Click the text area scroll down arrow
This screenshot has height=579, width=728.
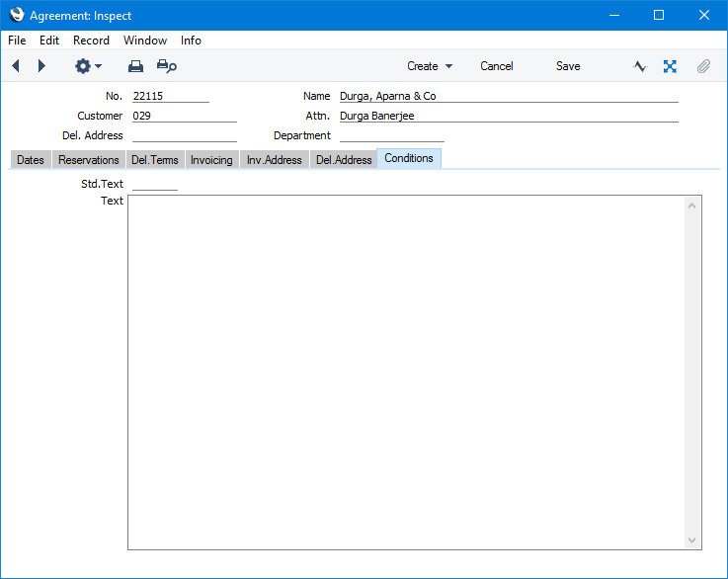click(x=691, y=540)
